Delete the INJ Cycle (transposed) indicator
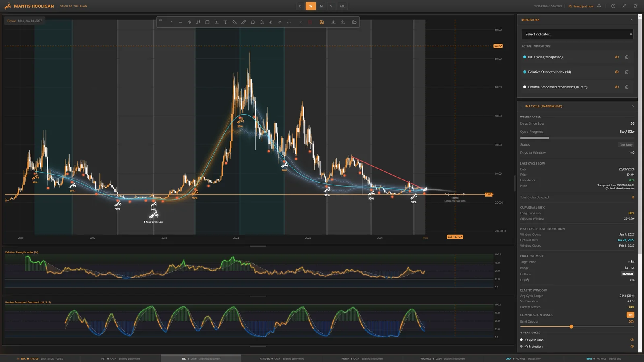Viewport: 644px width, 362px height. (627, 57)
